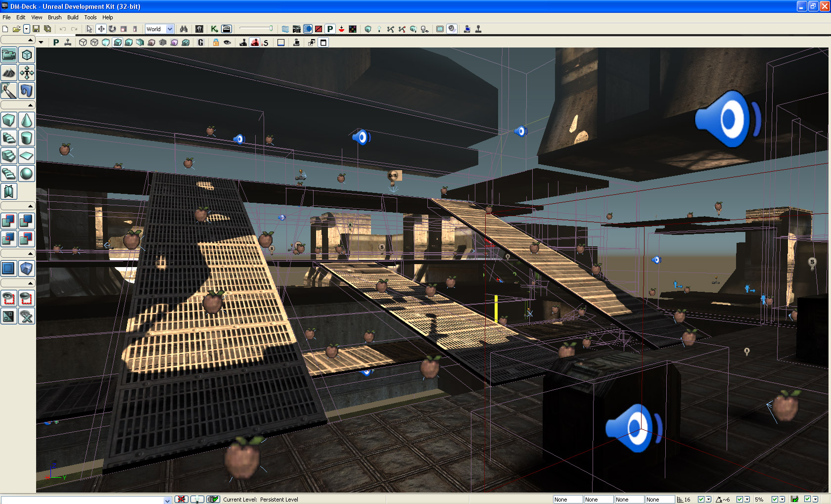Image resolution: width=831 pixels, height=504 pixels.
Task: Select the Translate move widget tool
Action: coord(101,29)
